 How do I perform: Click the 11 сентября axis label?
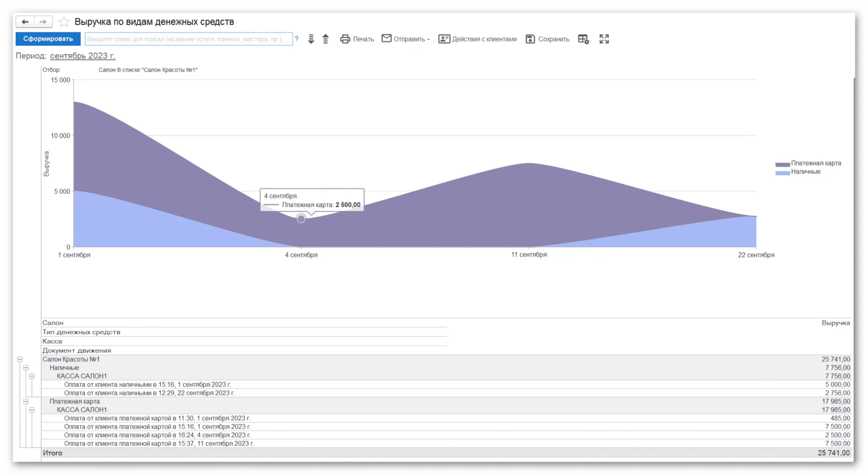[x=529, y=255]
